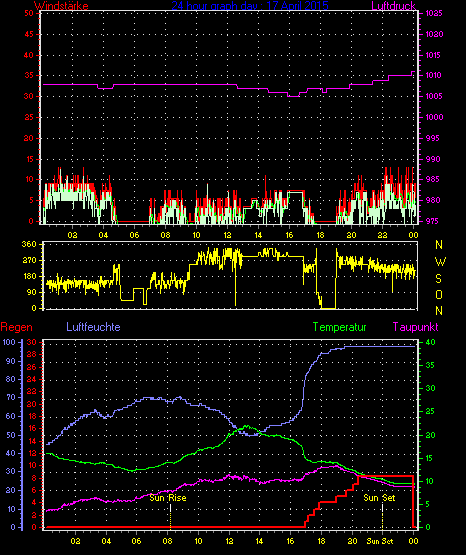Click the 'Sun Set' label inside the lower graph
Screen dimensions: 466x555
(379, 498)
